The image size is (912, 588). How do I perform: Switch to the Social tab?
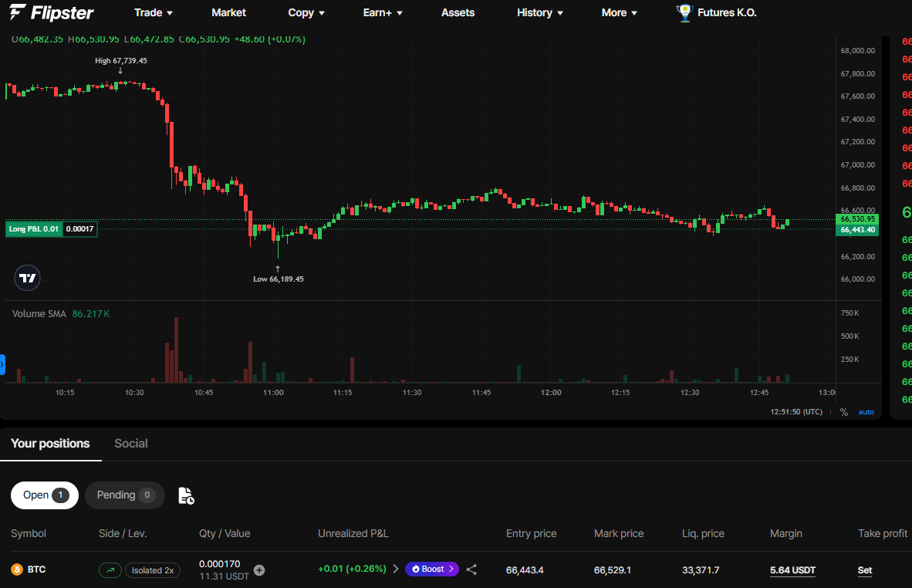pos(131,443)
